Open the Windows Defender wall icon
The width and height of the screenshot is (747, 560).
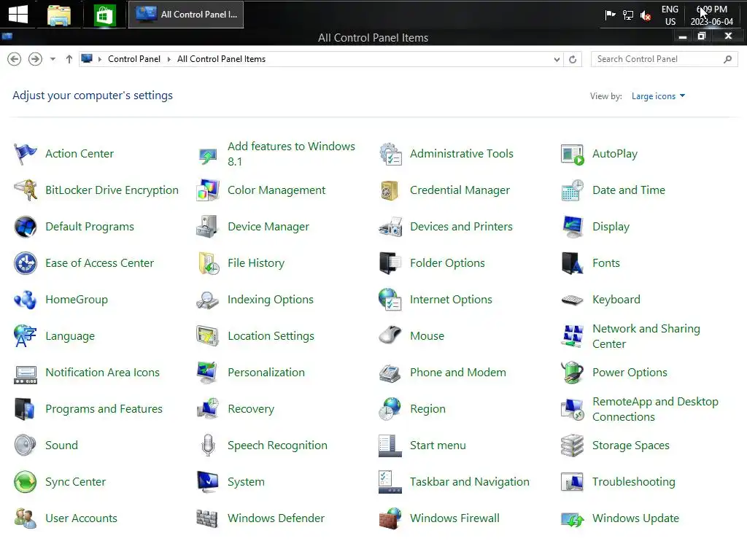coord(208,518)
